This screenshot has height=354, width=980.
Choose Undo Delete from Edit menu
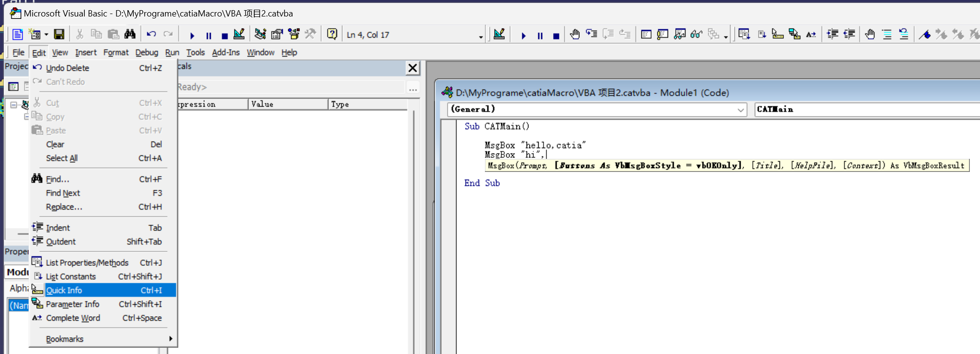tap(103, 68)
